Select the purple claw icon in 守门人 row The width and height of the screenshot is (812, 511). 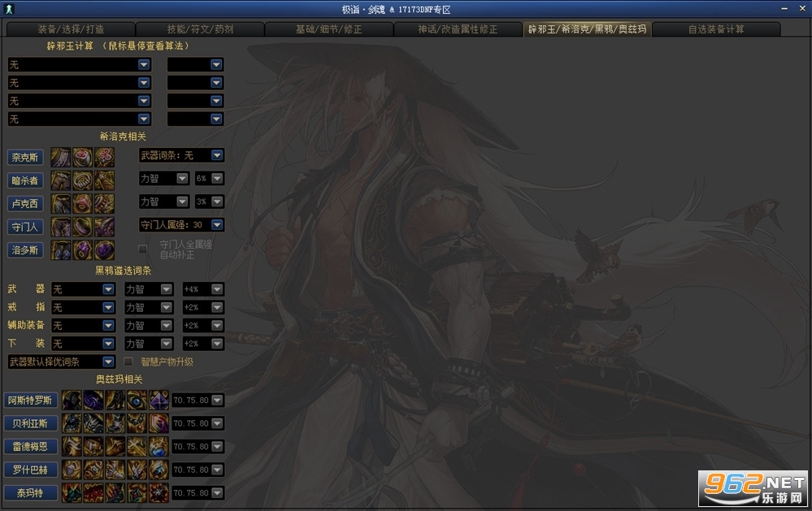pyautogui.click(x=104, y=227)
